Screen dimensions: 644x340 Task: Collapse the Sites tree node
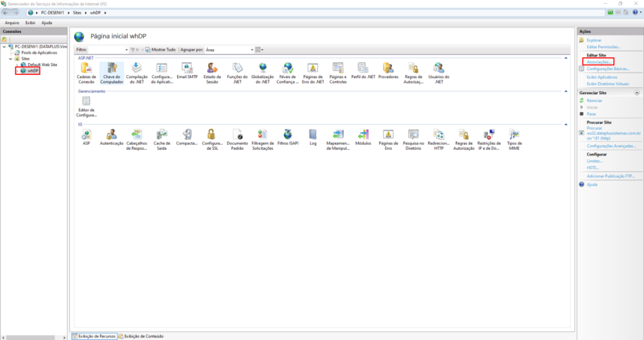10,59
